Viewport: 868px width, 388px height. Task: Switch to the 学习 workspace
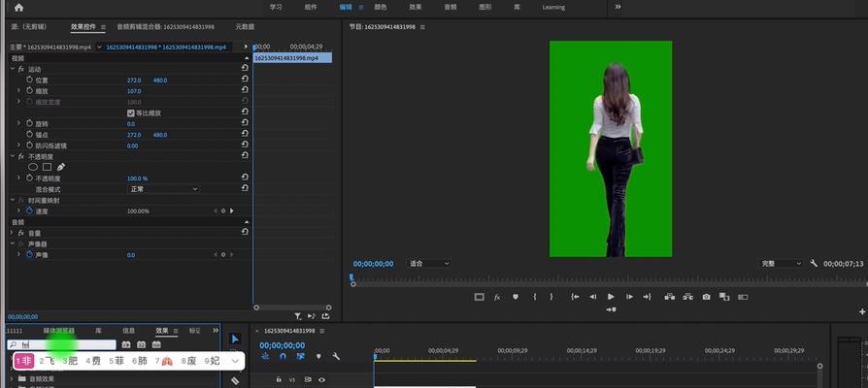pos(276,7)
